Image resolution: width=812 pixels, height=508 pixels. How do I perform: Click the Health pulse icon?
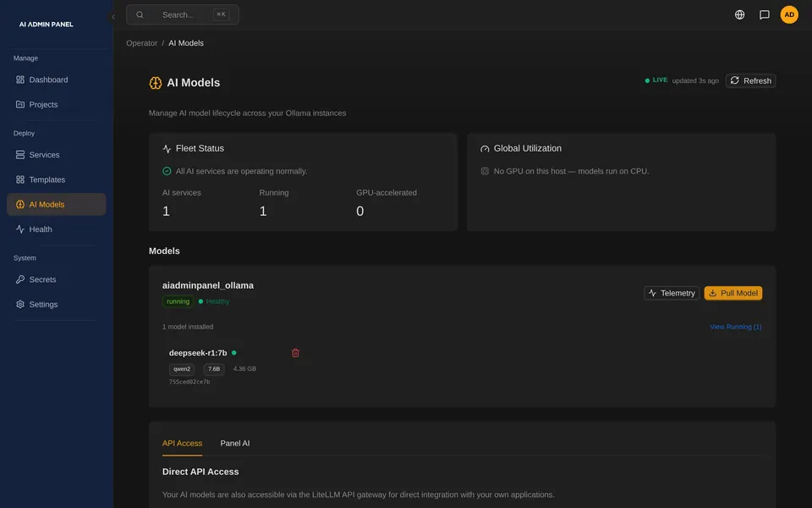(x=20, y=229)
